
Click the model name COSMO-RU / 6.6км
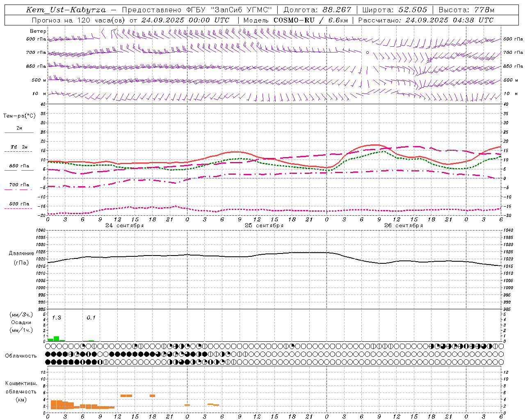coord(310,20)
